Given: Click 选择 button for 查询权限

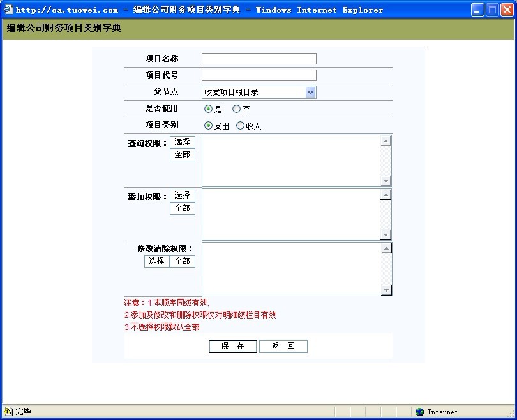Looking at the screenshot, I should pyautogui.click(x=183, y=142).
